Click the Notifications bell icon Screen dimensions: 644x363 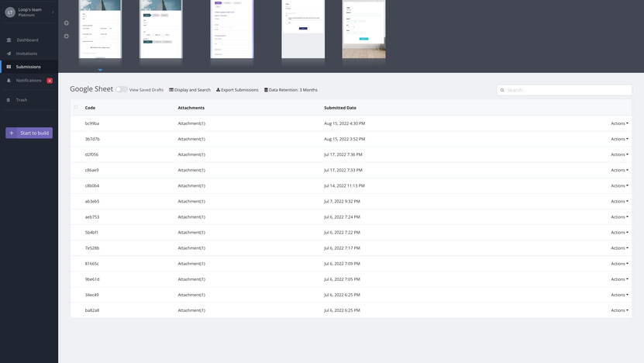coord(9,81)
